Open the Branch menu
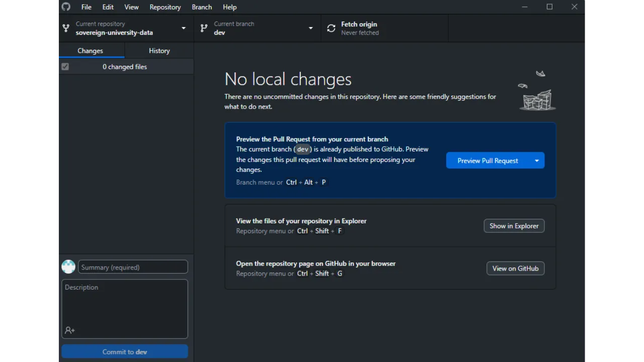This screenshot has width=644, height=362. coord(202,7)
